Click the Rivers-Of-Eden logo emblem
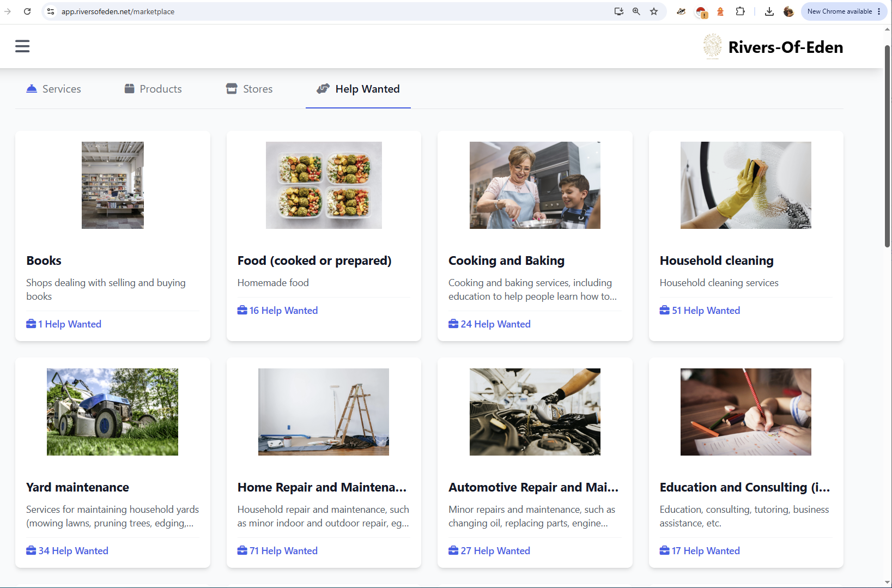This screenshot has width=892, height=588. [712, 46]
